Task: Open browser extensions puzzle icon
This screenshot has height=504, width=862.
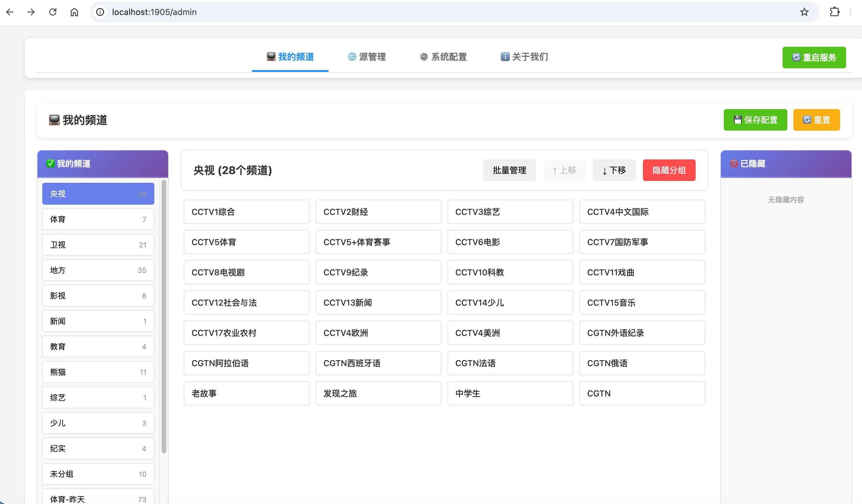Action: click(834, 12)
